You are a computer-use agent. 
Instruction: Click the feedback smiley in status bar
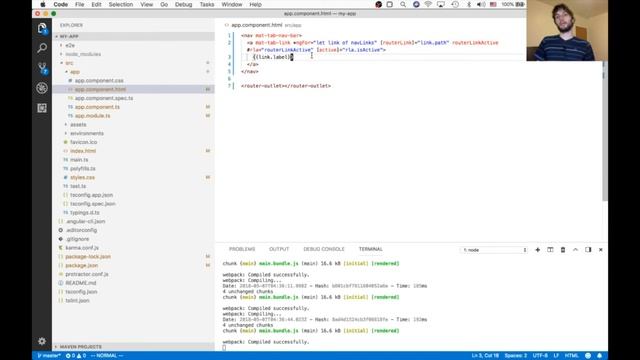pos(588,356)
